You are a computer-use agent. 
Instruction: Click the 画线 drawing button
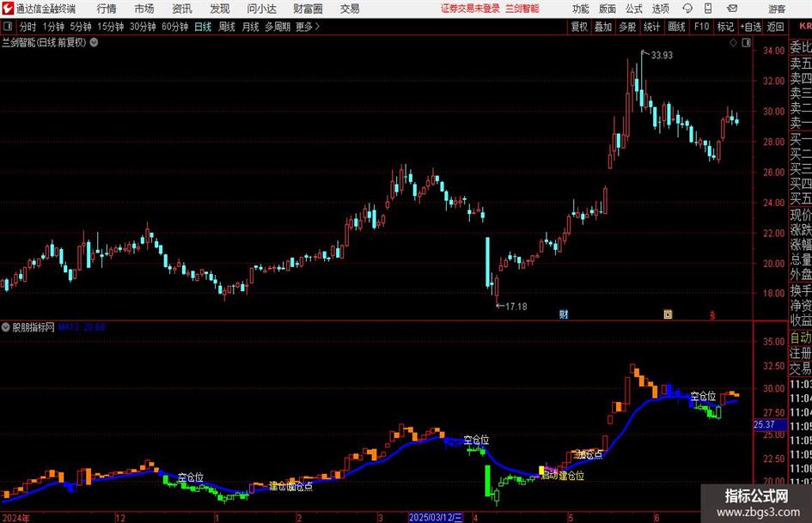click(676, 27)
